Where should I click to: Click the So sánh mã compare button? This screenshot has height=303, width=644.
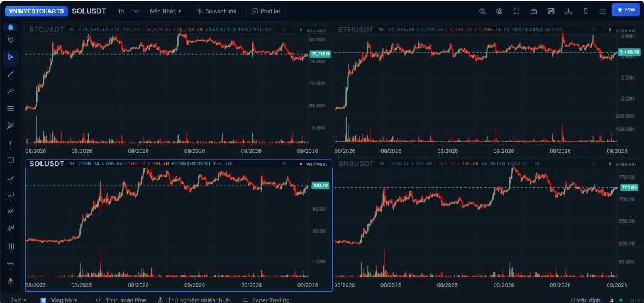click(216, 11)
